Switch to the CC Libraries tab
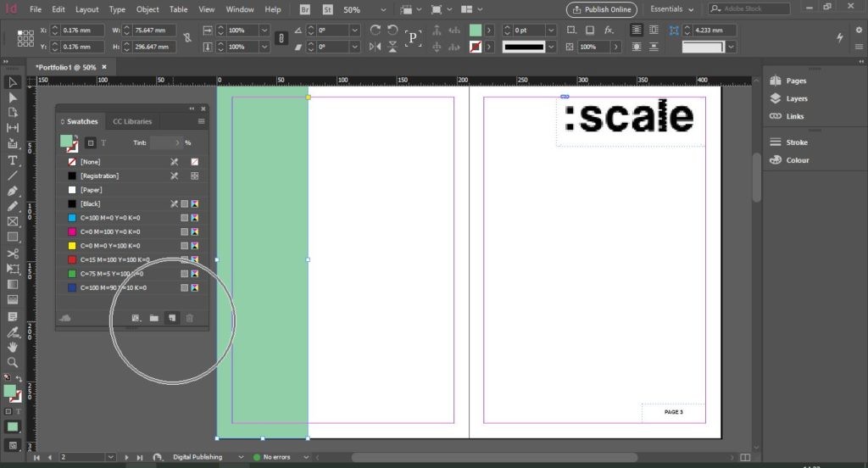The width and height of the screenshot is (868, 468). (132, 121)
